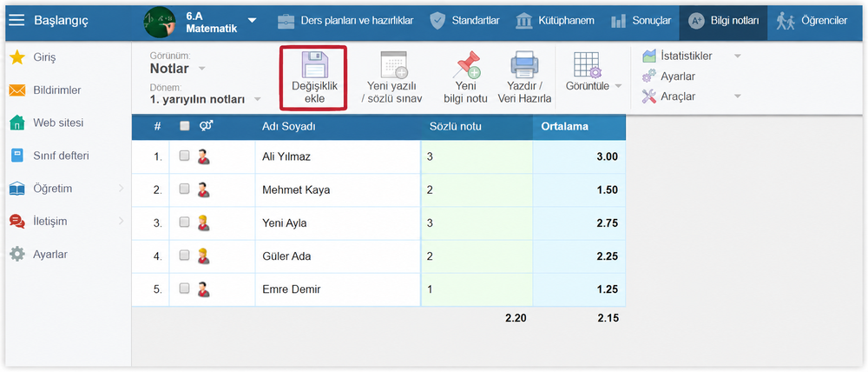868x372 pixels.
Task: Open Ders planları ve hazırlıklar tab
Action: tap(345, 21)
